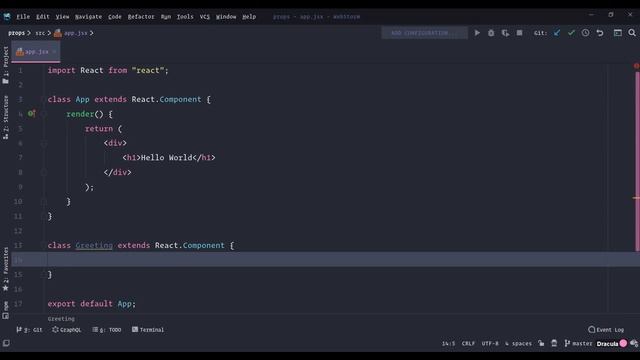
Task: Open the Help menu
Action: pos(249,17)
